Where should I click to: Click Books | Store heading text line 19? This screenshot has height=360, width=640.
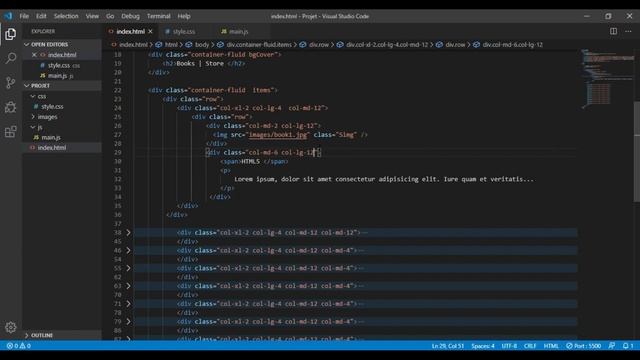point(200,64)
